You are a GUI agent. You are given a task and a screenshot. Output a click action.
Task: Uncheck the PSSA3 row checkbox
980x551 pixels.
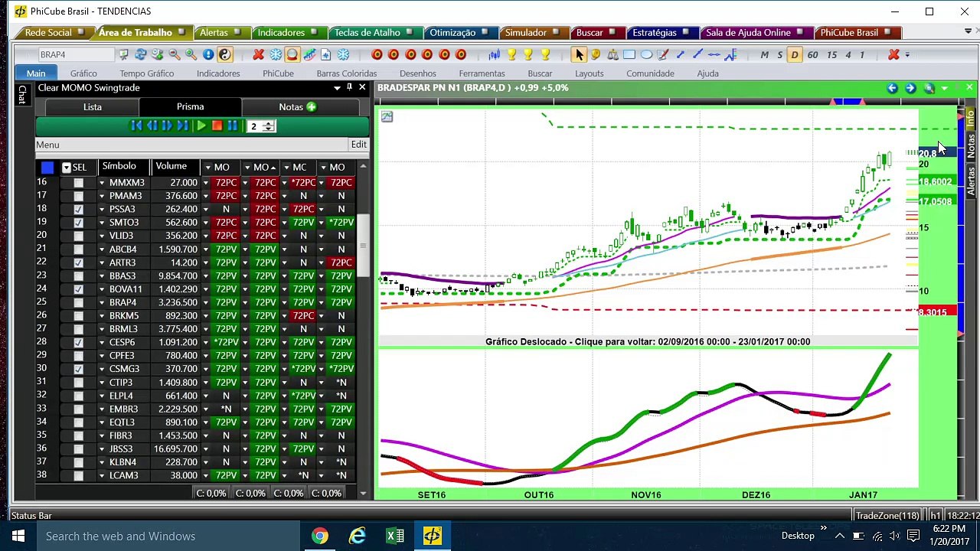pos(78,209)
